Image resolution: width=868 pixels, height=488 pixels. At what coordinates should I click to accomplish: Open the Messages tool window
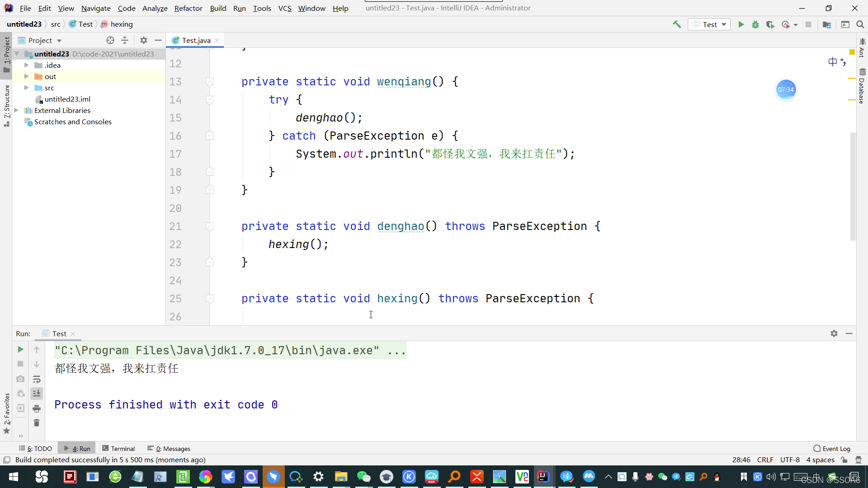coord(169,449)
